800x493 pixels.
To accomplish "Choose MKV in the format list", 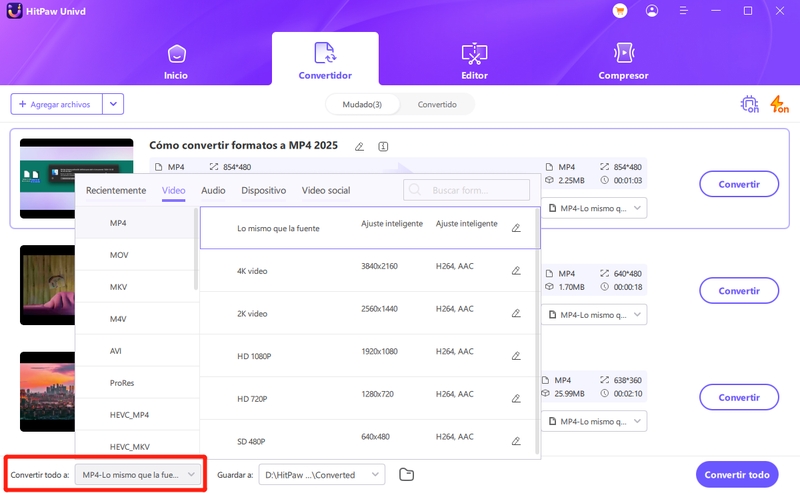I will 135,287.
